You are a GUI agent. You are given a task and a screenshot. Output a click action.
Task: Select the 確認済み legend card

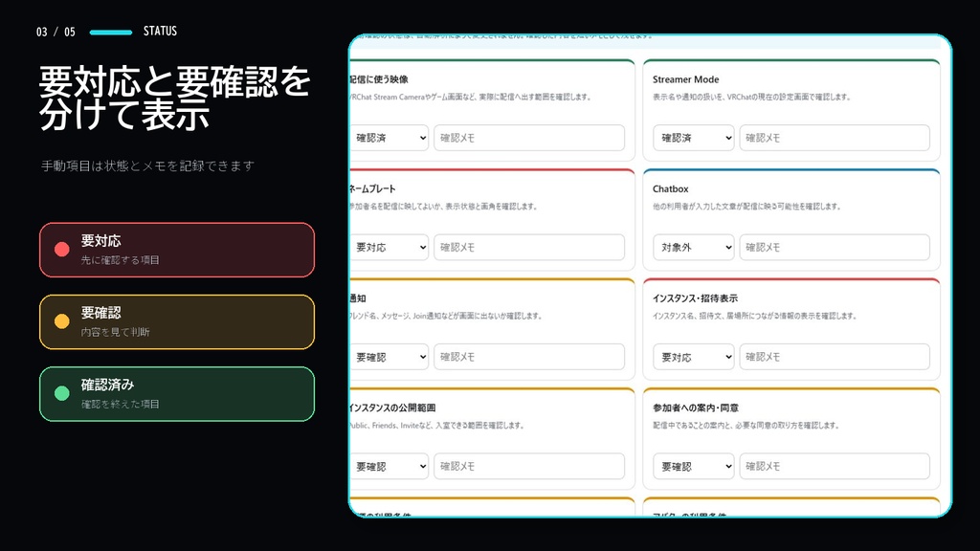(x=177, y=393)
